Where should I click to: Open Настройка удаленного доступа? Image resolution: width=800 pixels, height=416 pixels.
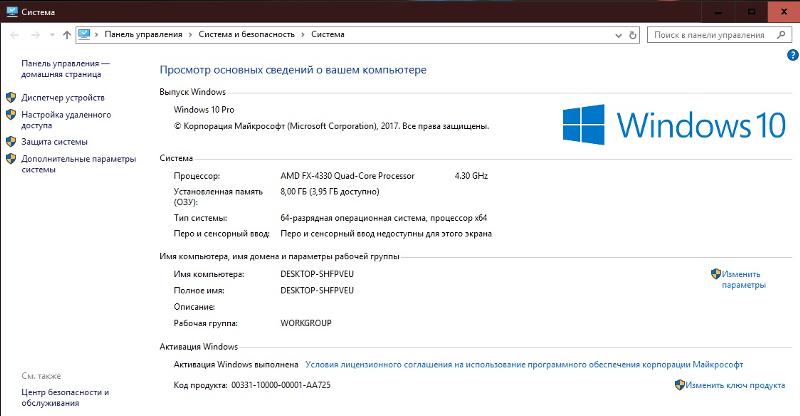pos(66,120)
